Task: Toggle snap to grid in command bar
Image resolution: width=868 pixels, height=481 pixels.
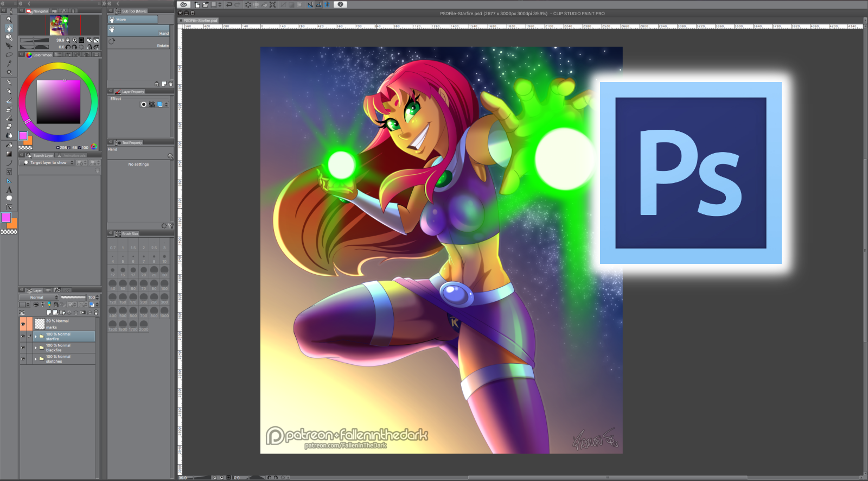Action: (x=327, y=4)
